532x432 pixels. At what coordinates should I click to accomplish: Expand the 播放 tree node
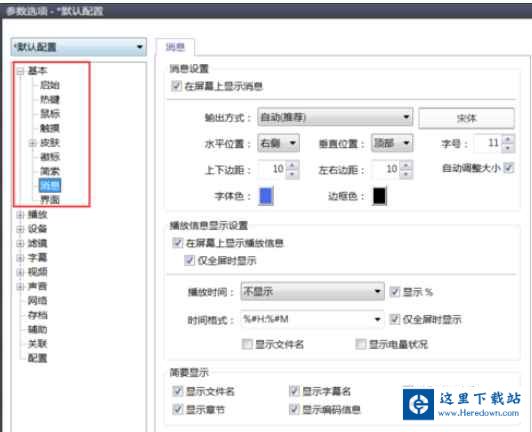click(x=20, y=214)
